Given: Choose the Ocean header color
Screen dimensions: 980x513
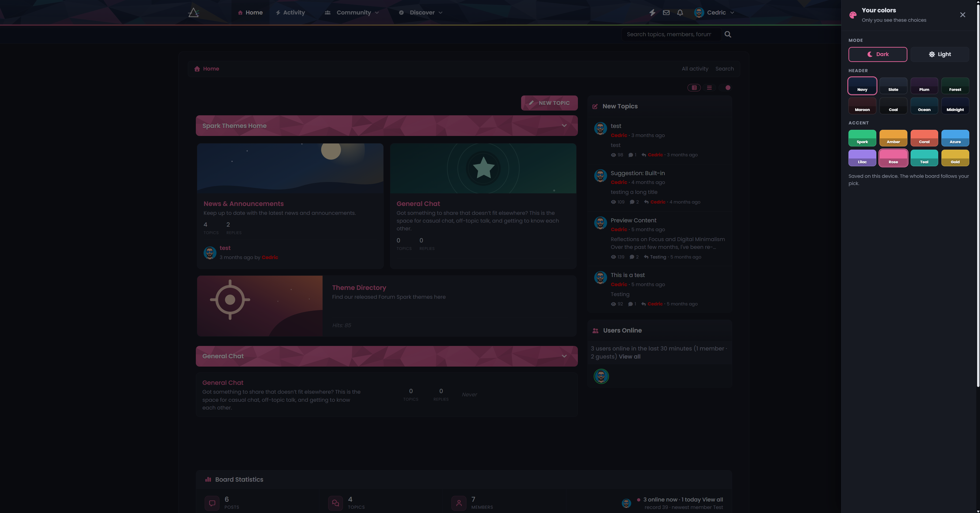Looking at the screenshot, I should coord(924,106).
